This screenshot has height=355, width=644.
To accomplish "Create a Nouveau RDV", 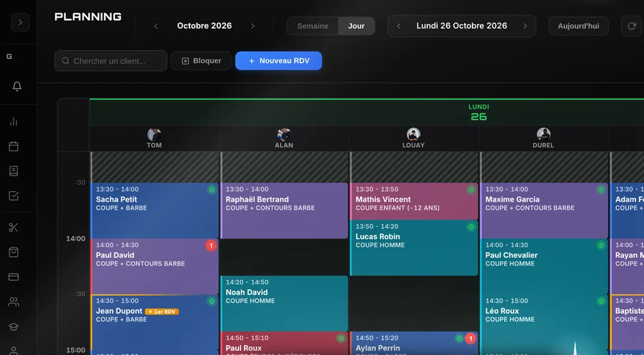I will pyautogui.click(x=279, y=60).
